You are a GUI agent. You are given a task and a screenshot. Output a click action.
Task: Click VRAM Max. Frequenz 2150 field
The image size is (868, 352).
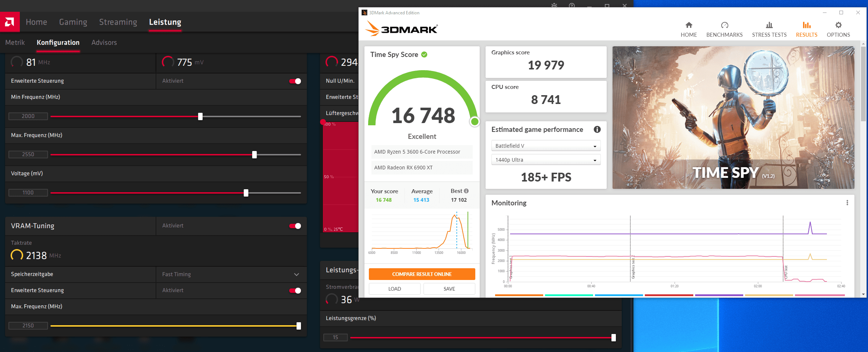click(28, 326)
